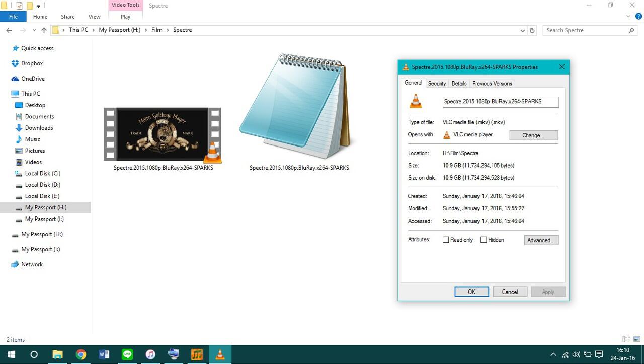This screenshot has width=644, height=364.
Task: Open Microsoft Word from taskbar
Action: (104, 354)
